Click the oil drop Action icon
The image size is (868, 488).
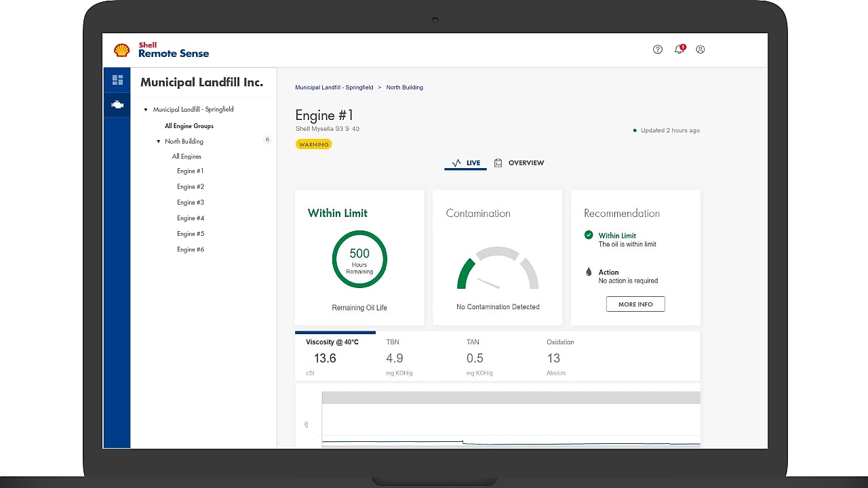tap(589, 272)
